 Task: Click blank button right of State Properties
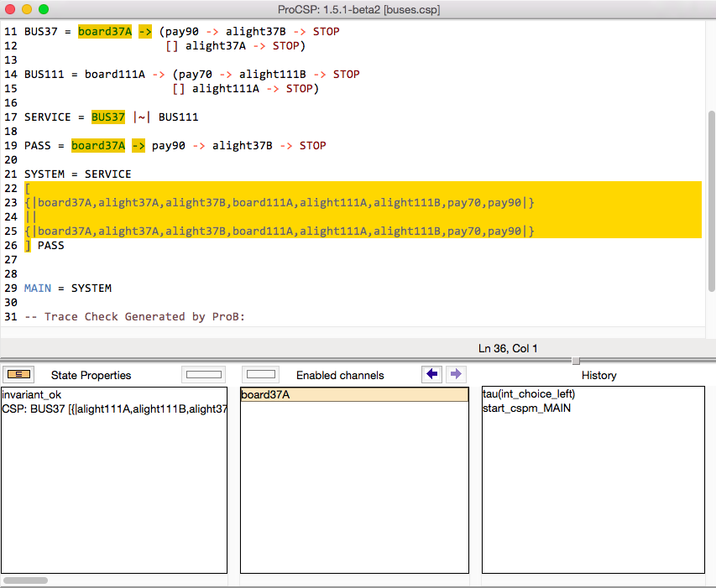click(204, 374)
